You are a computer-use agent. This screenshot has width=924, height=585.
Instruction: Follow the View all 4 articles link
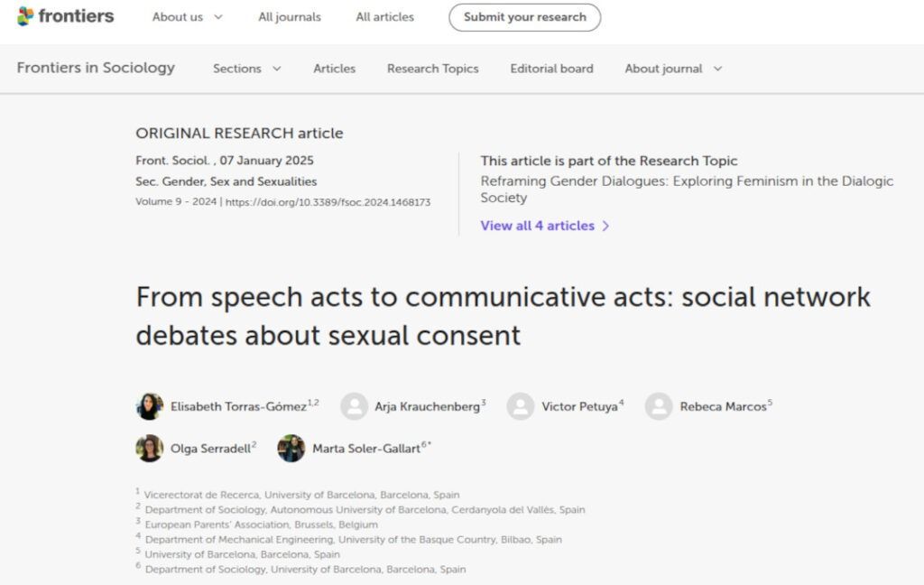pos(537,226)
